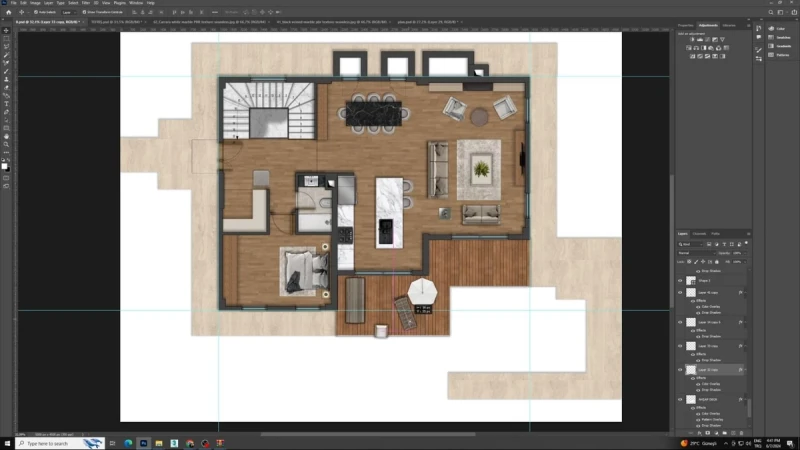The width and height of the screenshot is (800, 450).
Task: Select the Move tool in left toolbar
Action: [6, 31]
